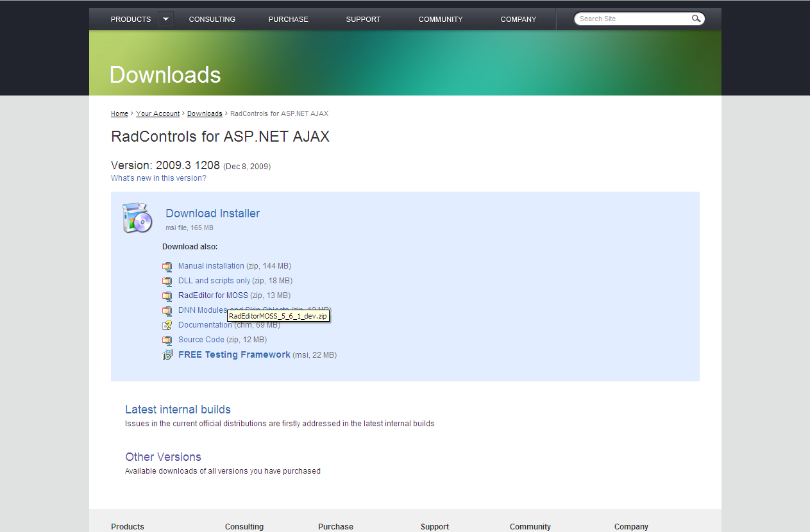
Task: Download the Documentation chm file
Action: [205, 325]
